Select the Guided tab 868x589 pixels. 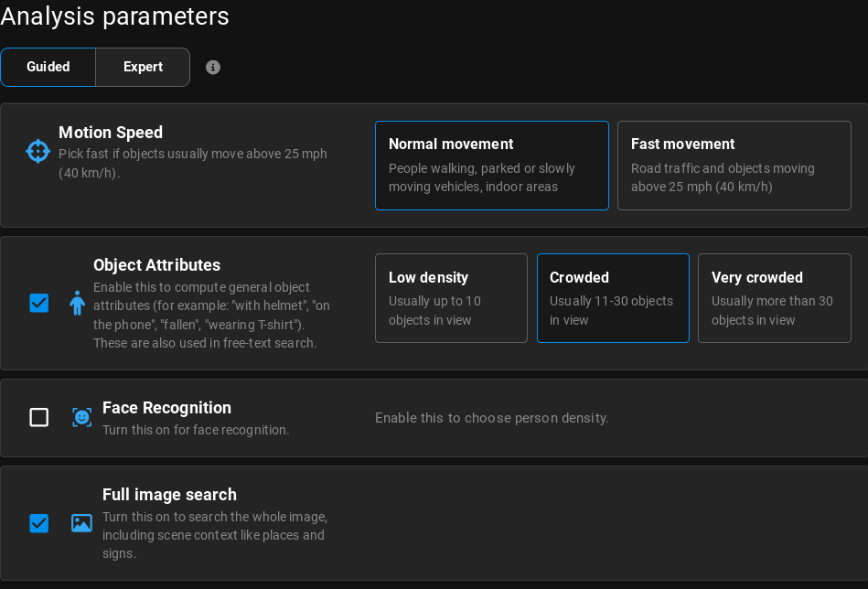pos(48,67)
